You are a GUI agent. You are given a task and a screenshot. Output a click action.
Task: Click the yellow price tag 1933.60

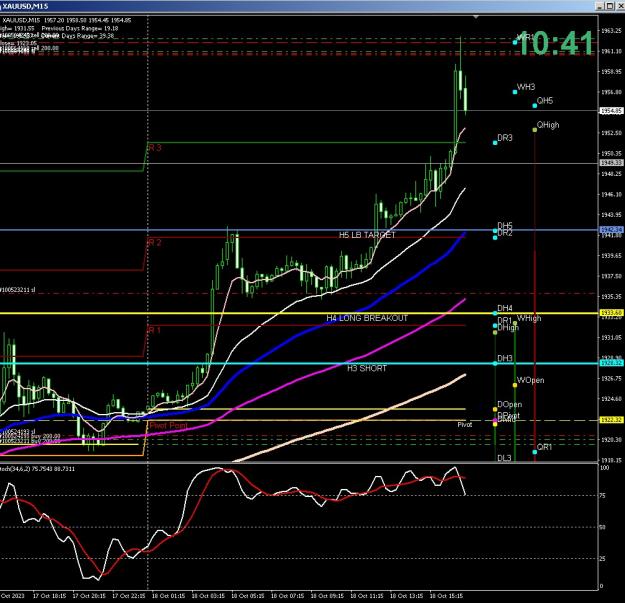tap(611, 313)
